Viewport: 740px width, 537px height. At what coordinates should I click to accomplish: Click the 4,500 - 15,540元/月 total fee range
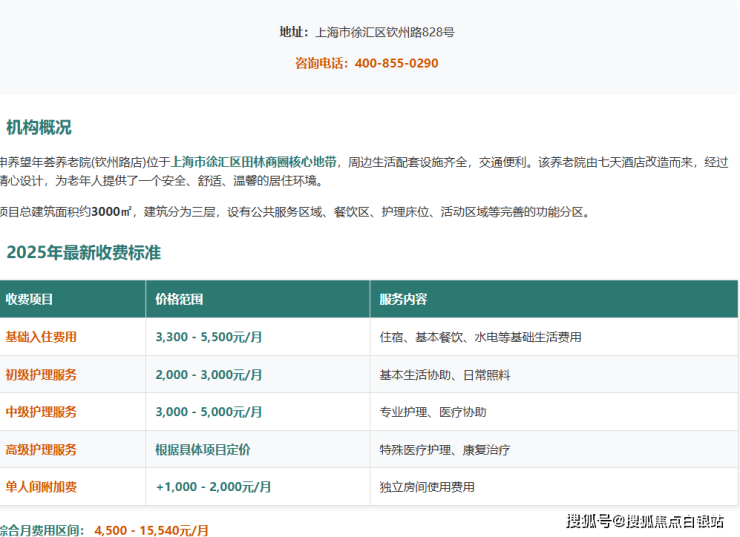[x=151, y=530]
